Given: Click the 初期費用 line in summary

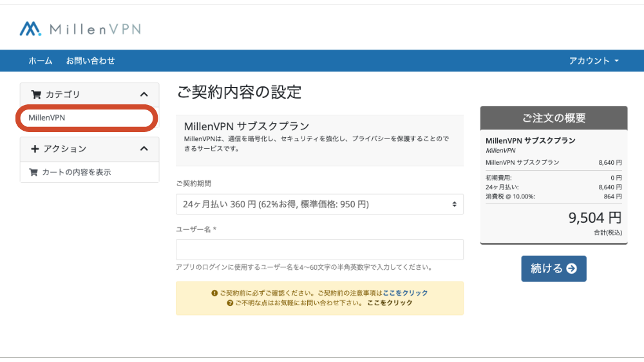Looking at the screenshot, I should click(554, 178).
